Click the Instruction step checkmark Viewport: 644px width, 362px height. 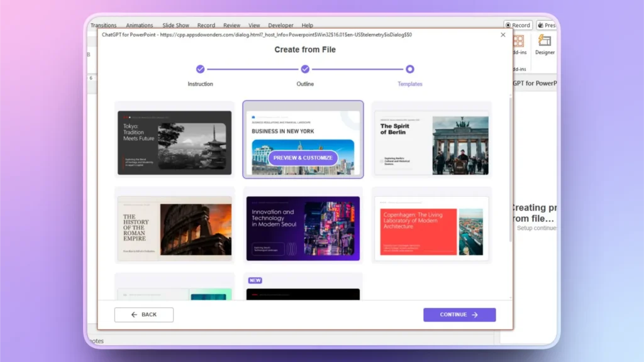pos(200,70)
